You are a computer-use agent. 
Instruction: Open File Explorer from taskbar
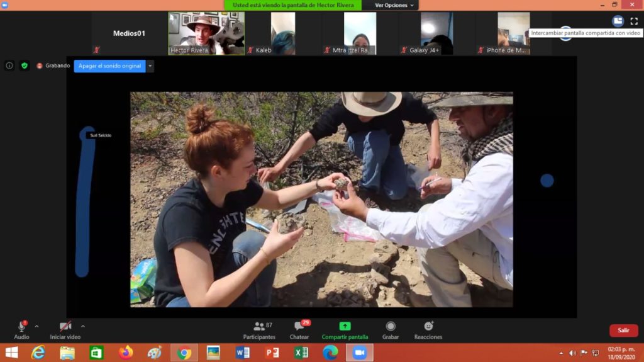[67, 353]
